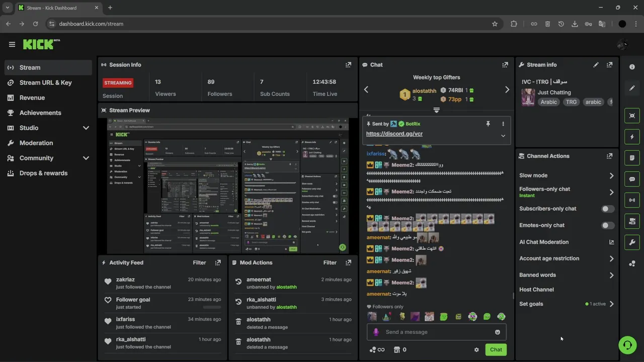Click the three-dots icon at sidebar bottom
The height and width of the screenshot is (362, 644).
pyautogui.click(x=632, y=263)
